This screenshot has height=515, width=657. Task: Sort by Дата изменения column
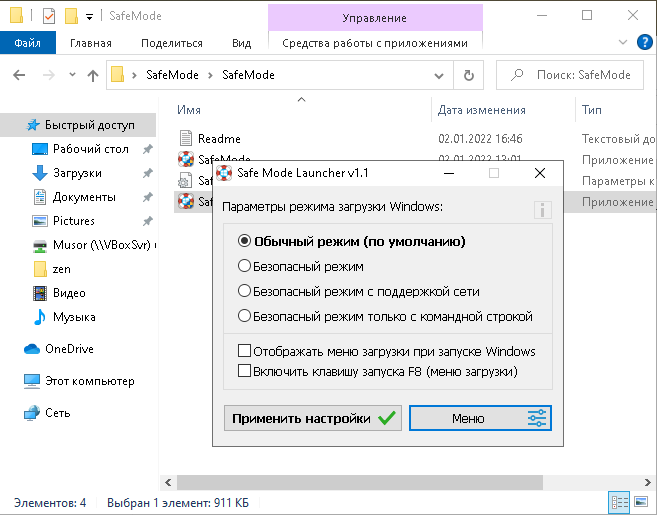pyautogui.click(x=482, y=110)
